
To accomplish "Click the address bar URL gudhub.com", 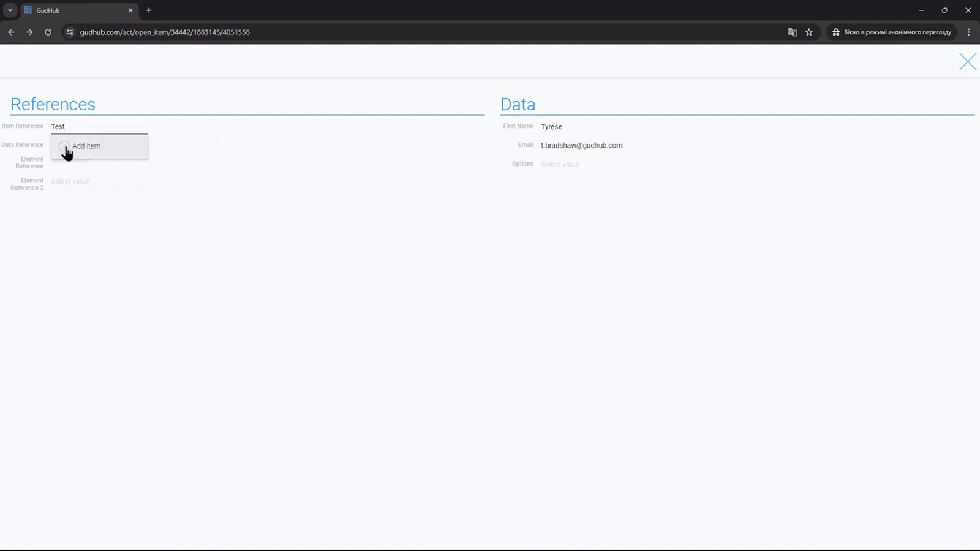I will tap(165, 32).
